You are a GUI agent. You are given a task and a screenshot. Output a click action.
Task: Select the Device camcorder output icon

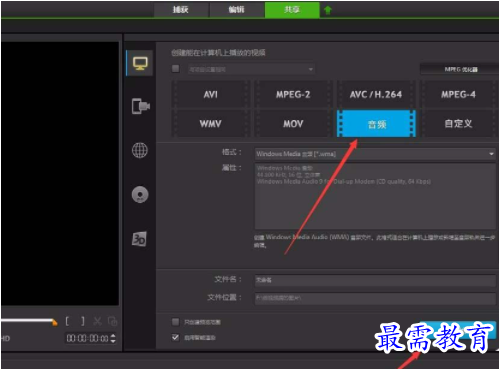(x=140, y=106)
